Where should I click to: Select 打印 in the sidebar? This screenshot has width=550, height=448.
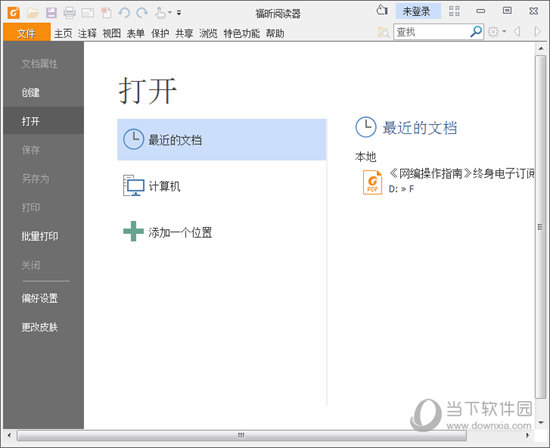43,208
